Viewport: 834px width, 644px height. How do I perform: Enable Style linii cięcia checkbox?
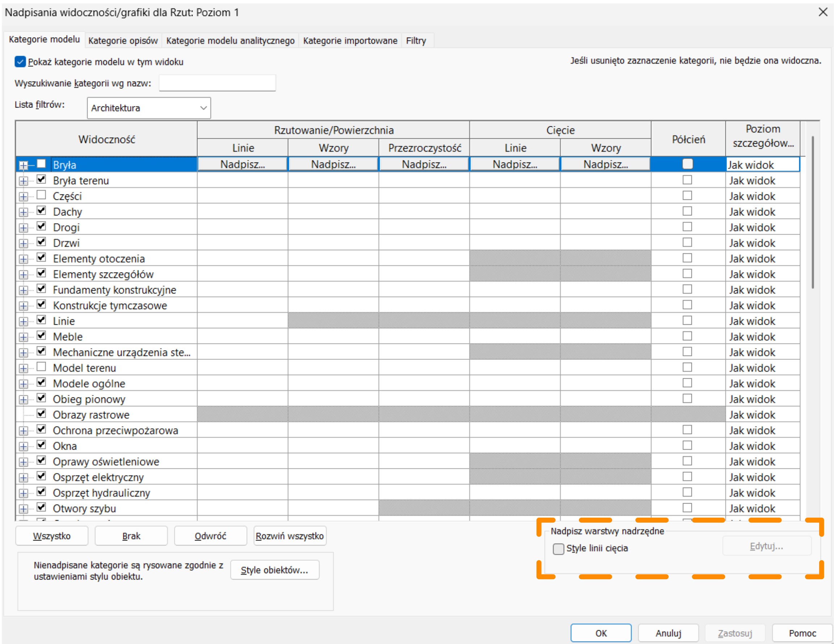click(x=558, y=549)
